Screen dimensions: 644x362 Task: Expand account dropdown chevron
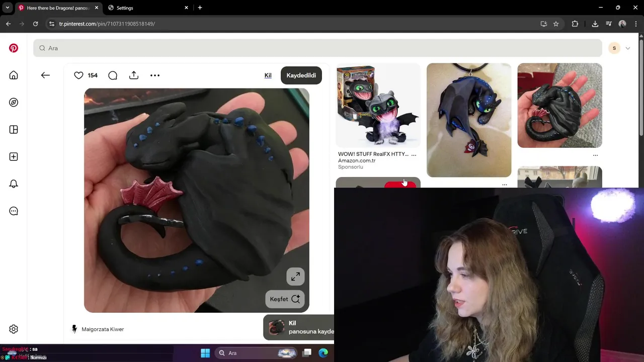click(x=627, y=48)
